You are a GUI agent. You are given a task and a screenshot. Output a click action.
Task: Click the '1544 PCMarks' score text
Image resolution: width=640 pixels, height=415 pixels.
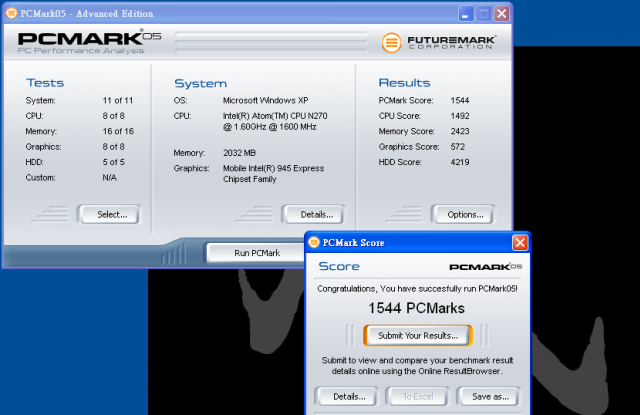point(416,308)
